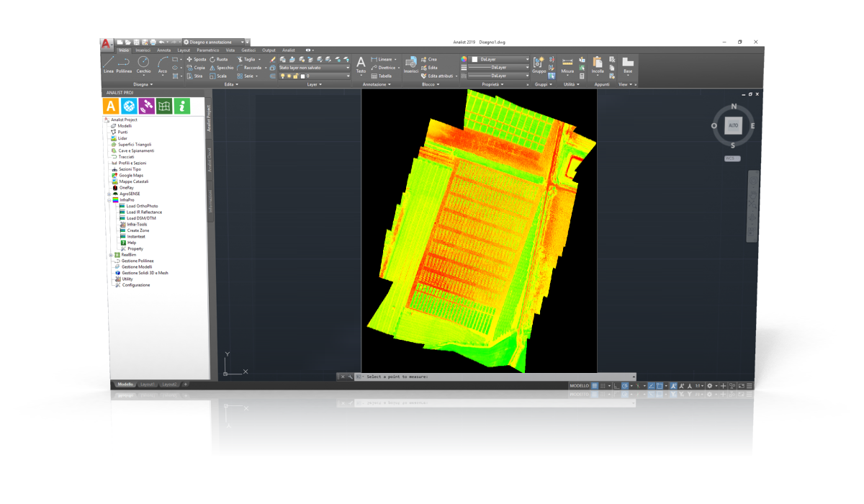Viewport: 864px width, 504px height.
Task: Pick the Arco arc tool
Action: [163, 65]
